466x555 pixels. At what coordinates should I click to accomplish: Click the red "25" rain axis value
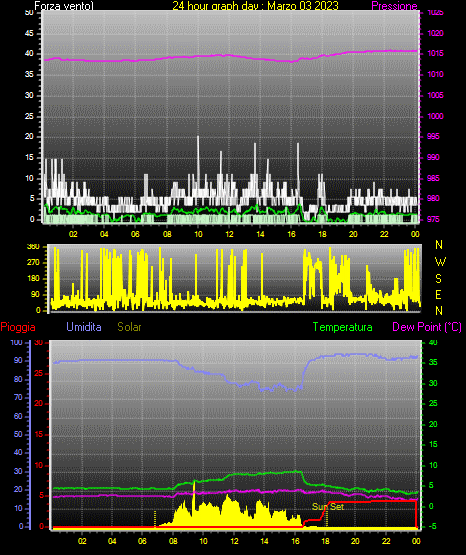click(x=39, y=373)
